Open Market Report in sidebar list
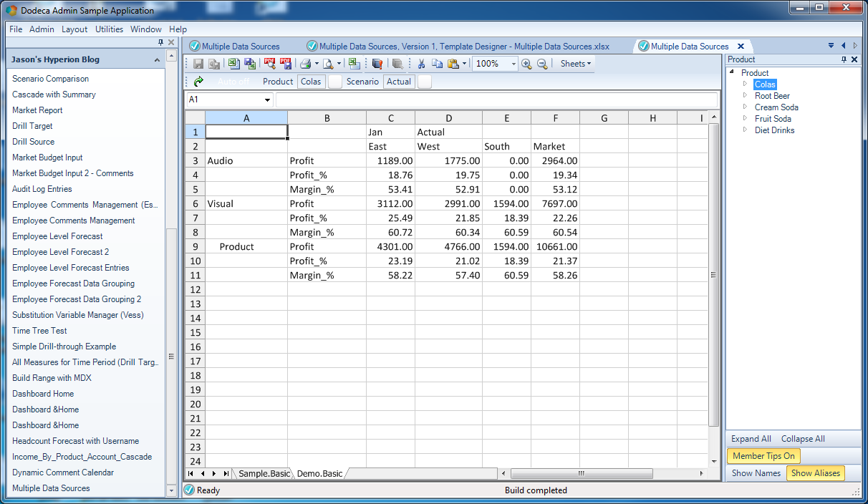The width and height of the screenshot is (868, 504). click(x=37, y=110)
